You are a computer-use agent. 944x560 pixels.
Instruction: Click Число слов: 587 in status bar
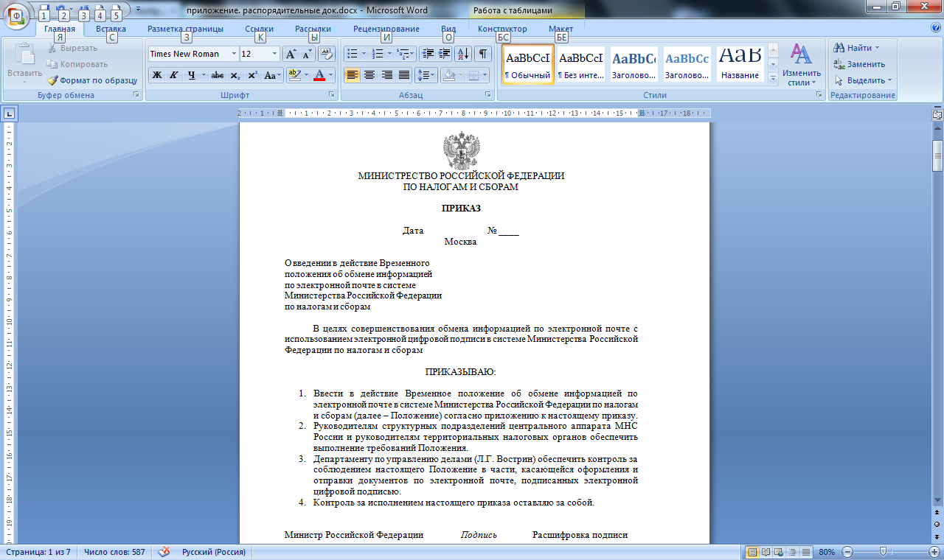coord(114,552)
